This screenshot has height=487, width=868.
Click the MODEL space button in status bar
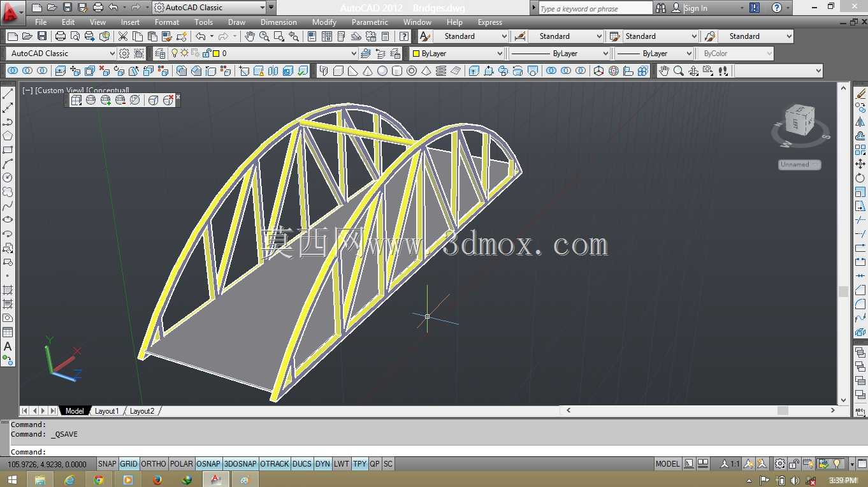(668, 464)
